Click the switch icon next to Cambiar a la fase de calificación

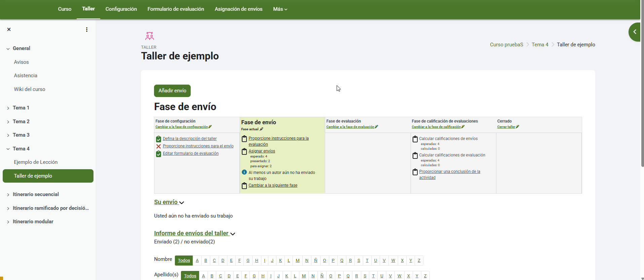463,127
